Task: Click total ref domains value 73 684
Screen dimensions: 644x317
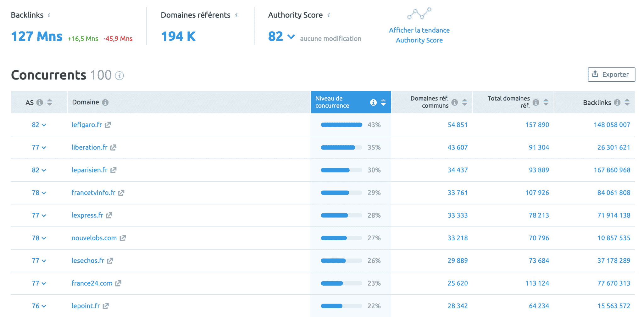Action: [x=539, y=260]
